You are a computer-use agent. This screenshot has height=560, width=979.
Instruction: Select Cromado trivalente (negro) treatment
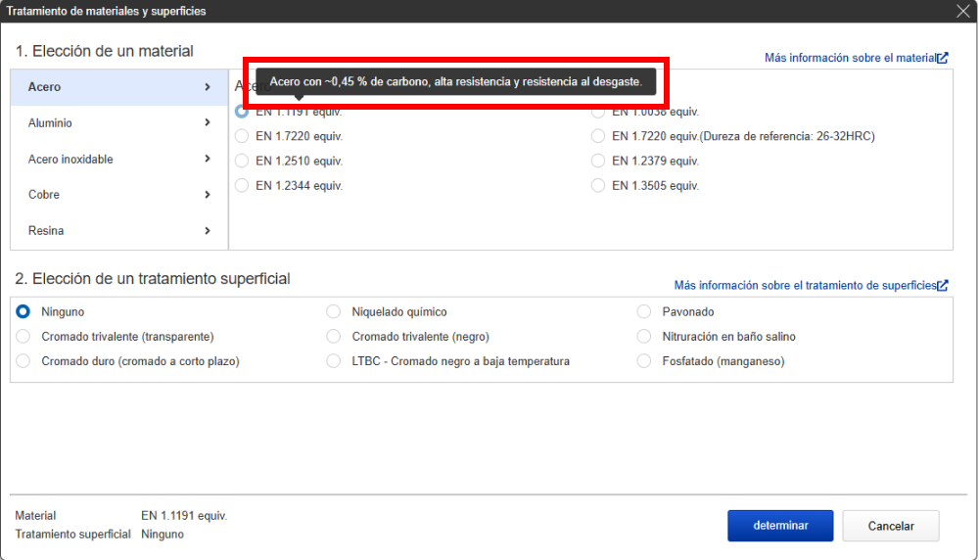click(x=333, y=337)
